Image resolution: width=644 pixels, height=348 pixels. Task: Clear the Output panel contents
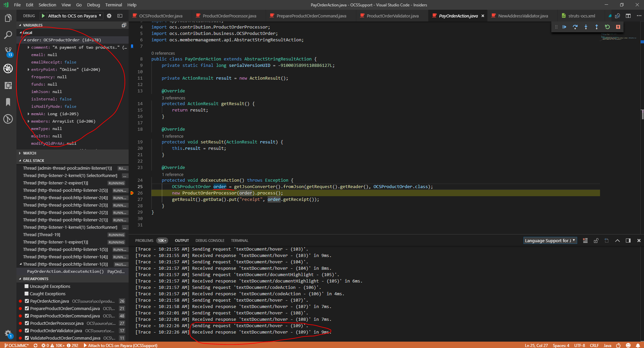pos(585,241)
